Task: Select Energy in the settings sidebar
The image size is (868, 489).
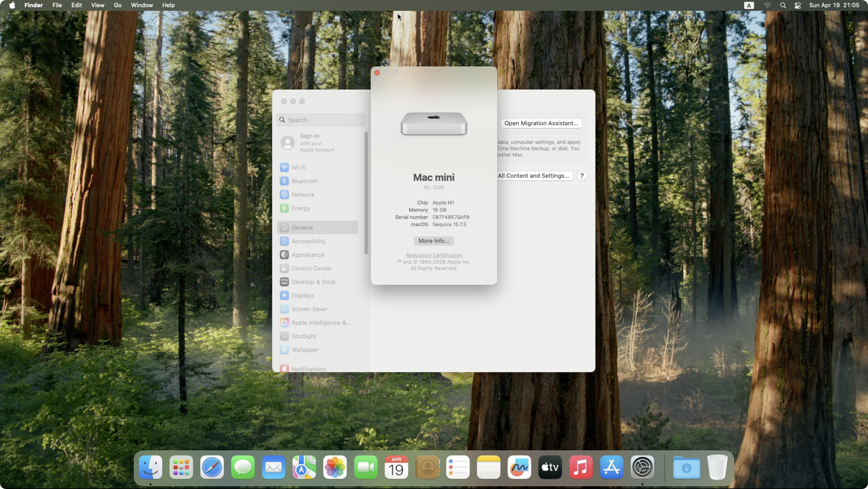Action: point(317,208)
